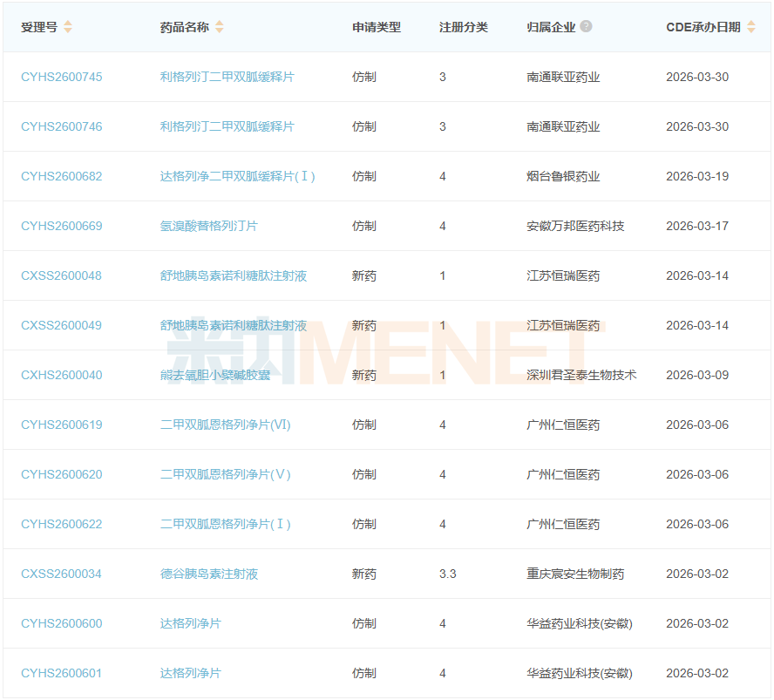Open record CYHS2600620

click(x=61, y=474)
